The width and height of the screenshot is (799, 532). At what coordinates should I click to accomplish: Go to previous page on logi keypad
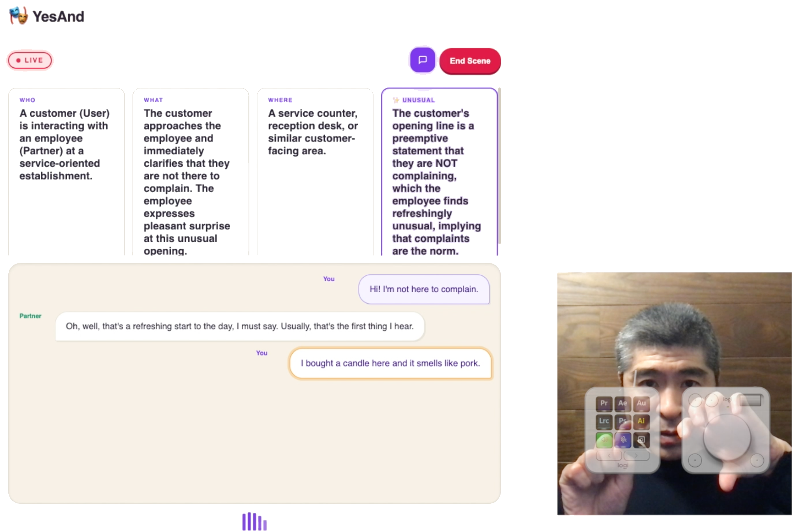(608, 456)
